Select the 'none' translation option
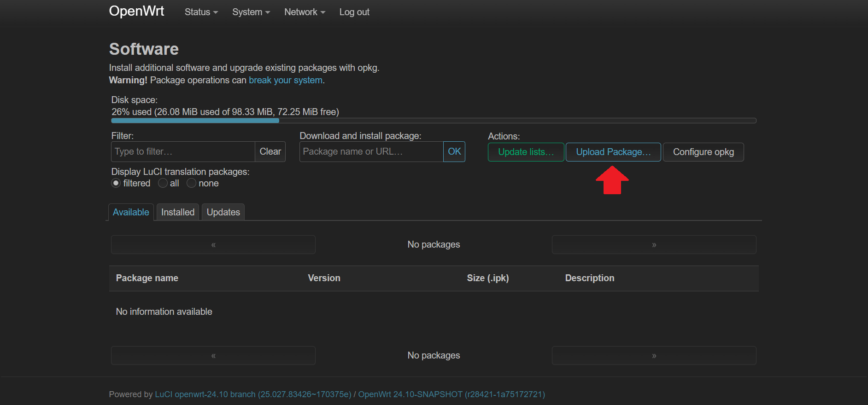 [x=191, y=183]
